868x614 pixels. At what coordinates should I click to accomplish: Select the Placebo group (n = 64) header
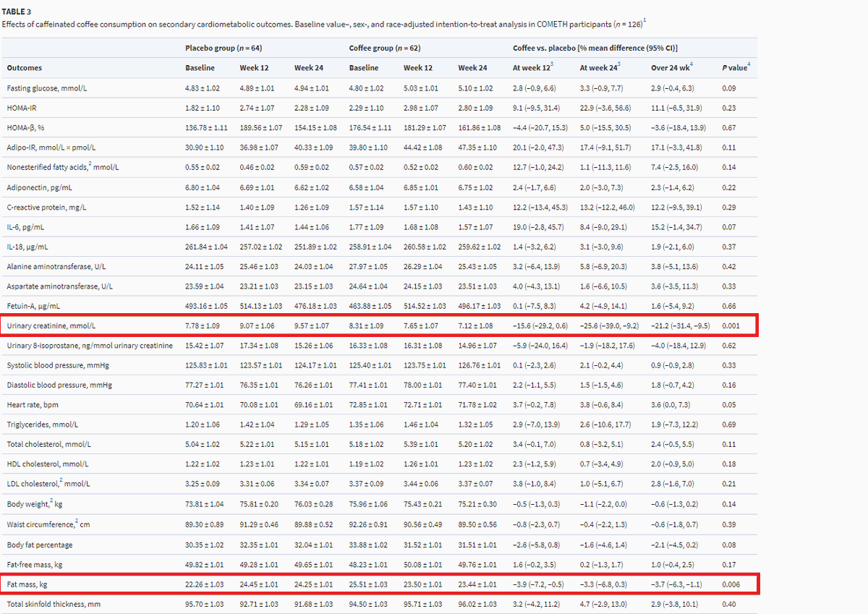(224, 48)
